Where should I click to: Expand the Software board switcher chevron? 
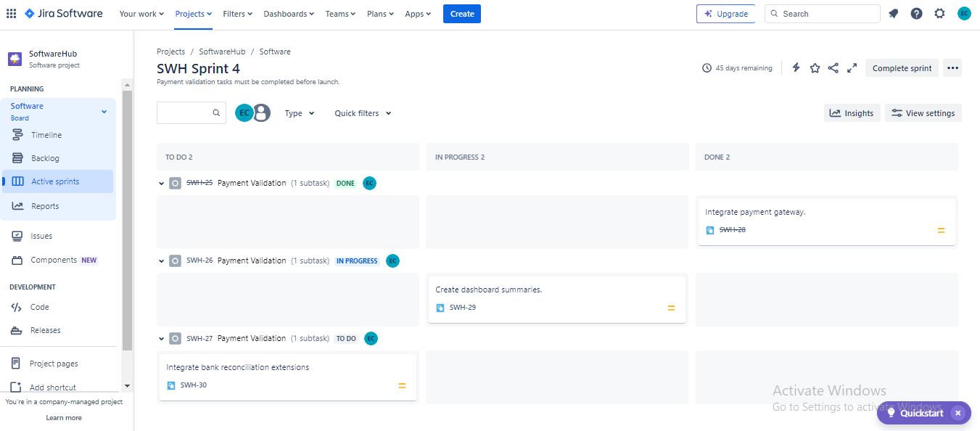[x=104, y=112]
